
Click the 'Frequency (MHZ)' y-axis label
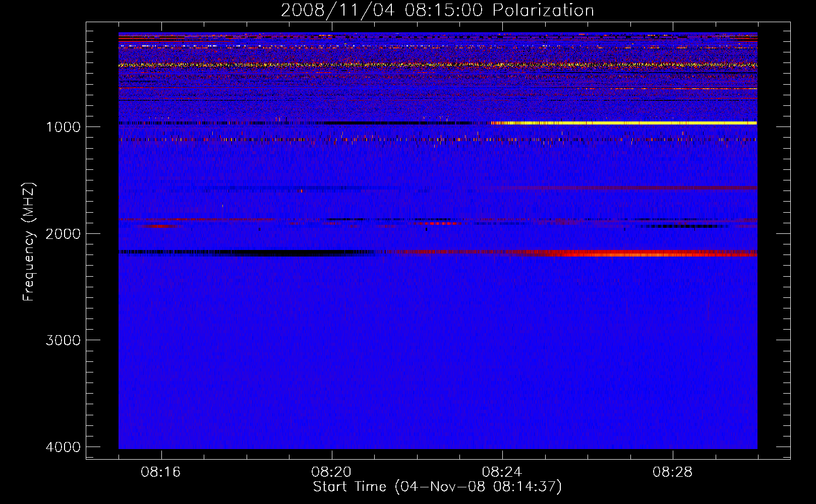click(29, 242)
